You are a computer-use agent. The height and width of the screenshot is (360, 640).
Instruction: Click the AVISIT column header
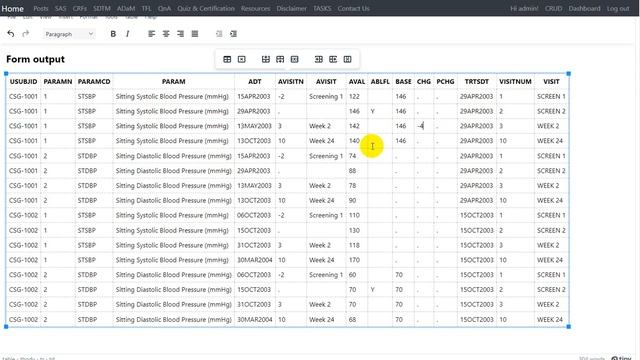click(326, 82)
